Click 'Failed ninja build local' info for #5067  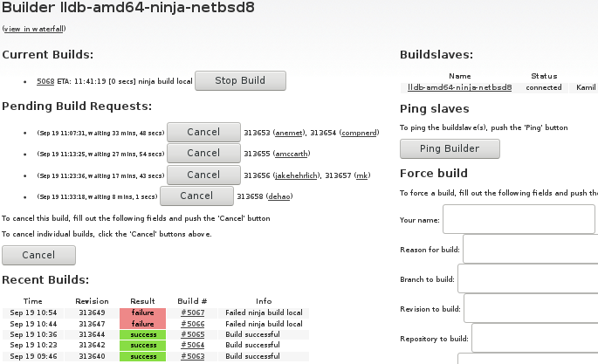(264, 312)
